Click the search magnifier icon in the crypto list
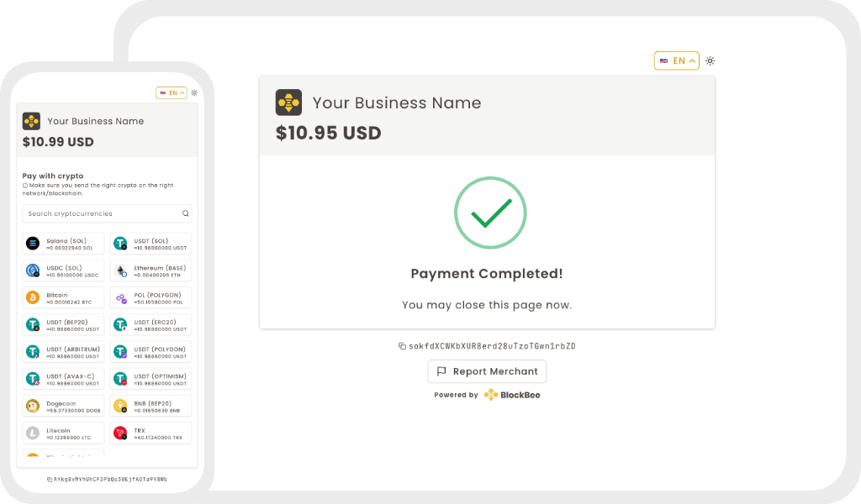Viewport: 861px width, 504px height. [184, 213]
